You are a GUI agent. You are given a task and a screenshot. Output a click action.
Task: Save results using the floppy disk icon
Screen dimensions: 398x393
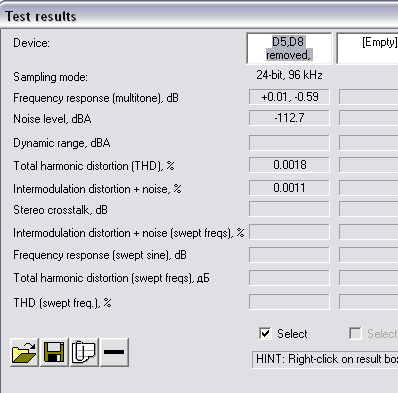click(x=54, y=352)
